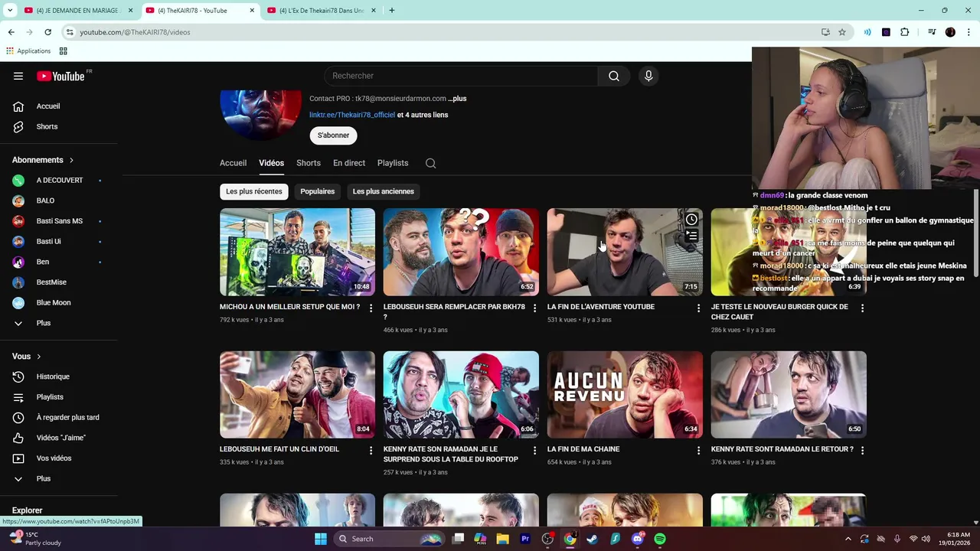The height and width of the screenshot is (551, 980).
Task: Click the YouTube search field
Action: (461, 76)
